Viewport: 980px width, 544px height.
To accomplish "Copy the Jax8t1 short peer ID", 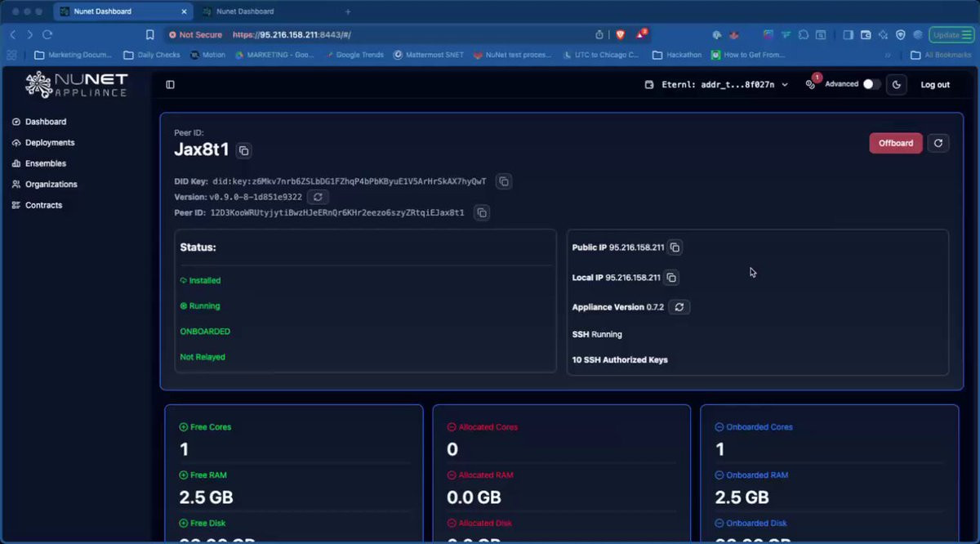I will pos(243,150).
